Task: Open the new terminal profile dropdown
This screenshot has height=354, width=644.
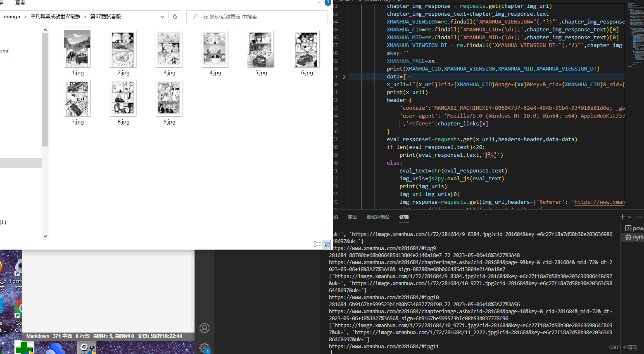Action: 630,217
